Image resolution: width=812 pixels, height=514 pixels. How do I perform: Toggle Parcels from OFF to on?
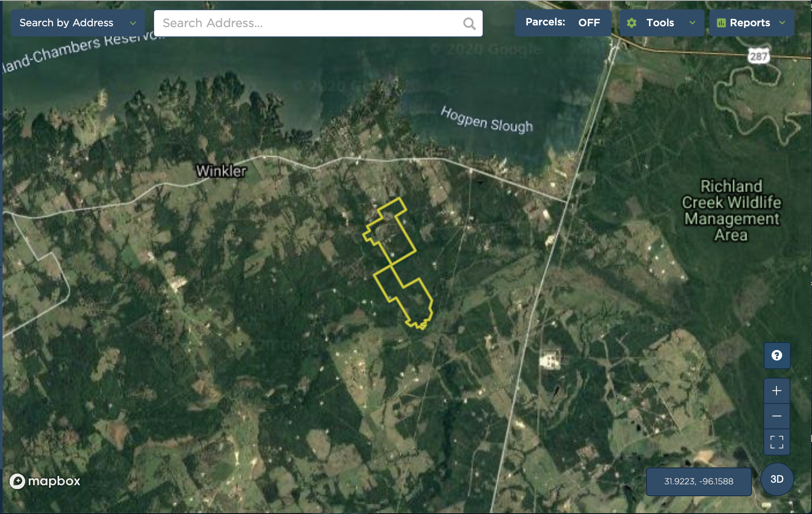click(x=563, y=22)
